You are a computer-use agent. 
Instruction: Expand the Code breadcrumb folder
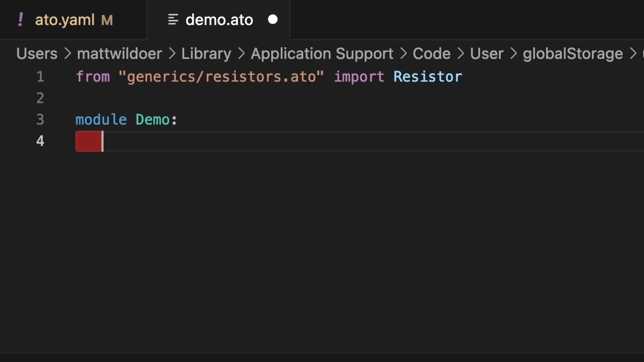pos(432,53)
